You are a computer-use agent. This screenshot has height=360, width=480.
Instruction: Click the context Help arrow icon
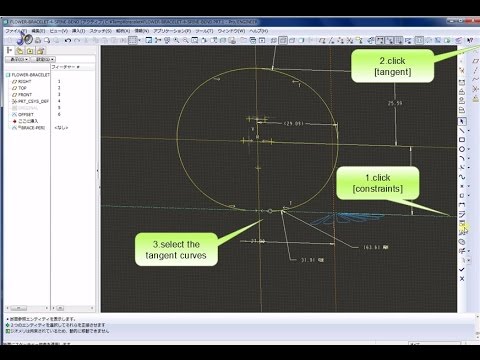[470, 41]
